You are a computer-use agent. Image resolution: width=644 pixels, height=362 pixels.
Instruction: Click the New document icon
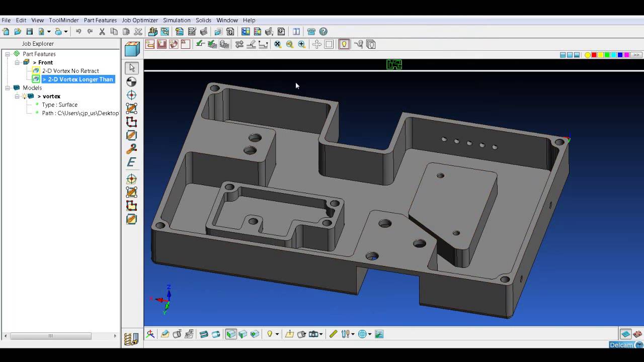pyautogui.click(x=6, y=32)
